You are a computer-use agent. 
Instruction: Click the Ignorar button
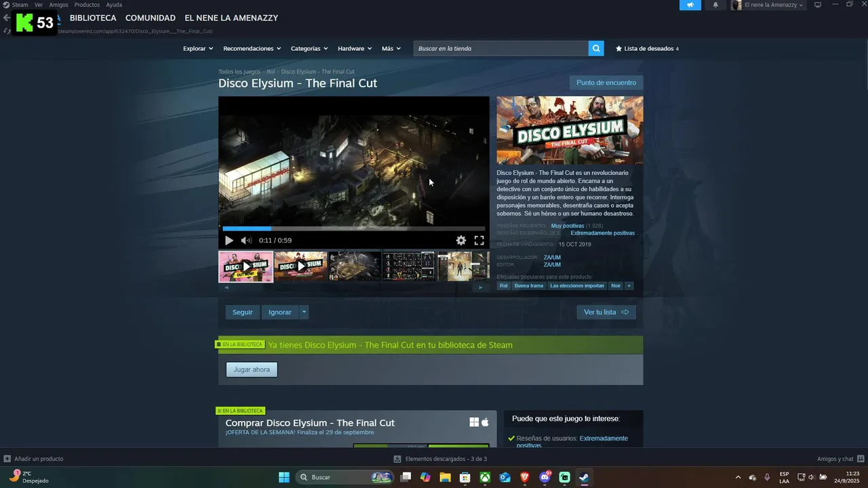[280, 312]
